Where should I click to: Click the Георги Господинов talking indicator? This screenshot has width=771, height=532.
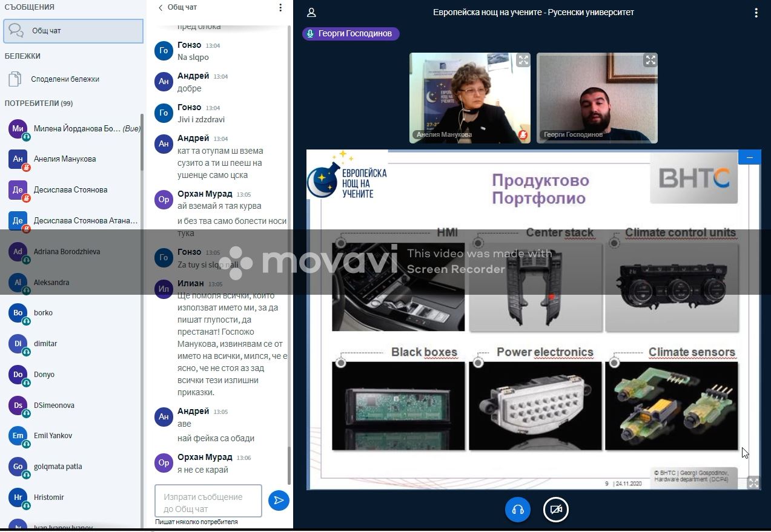pos(351,33)
